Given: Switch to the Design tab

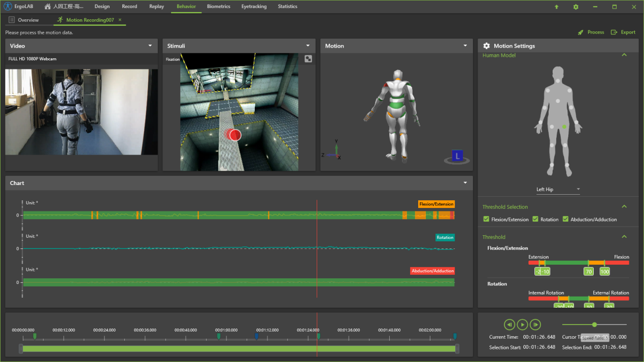Looking at the screenshot, I should [102, 7].
